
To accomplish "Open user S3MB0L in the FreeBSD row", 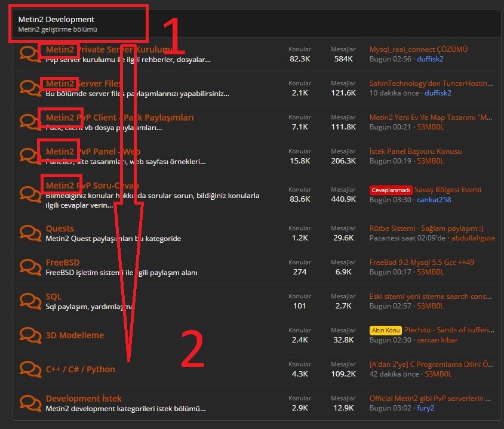I will click(x=431, y=272).
